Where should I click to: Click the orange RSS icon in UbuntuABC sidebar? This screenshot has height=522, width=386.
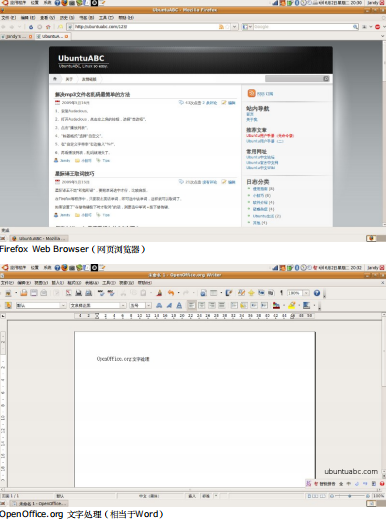tap(251, 93)
